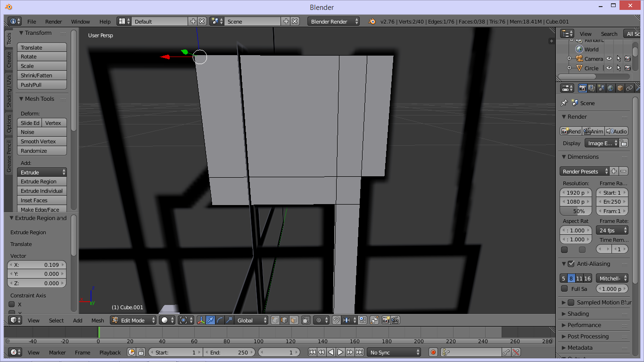Open the Render Layers properties tab icon
This screenshot has height=362, width=644.
click(592, 88)
